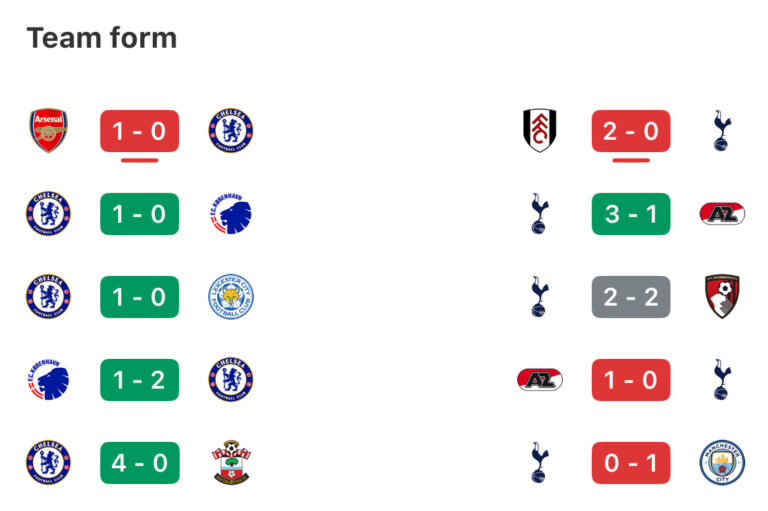Open the AZ 1 - 0 Tottenham result
The width and height of the screenshot is (768, 511).
click(631, 380)
